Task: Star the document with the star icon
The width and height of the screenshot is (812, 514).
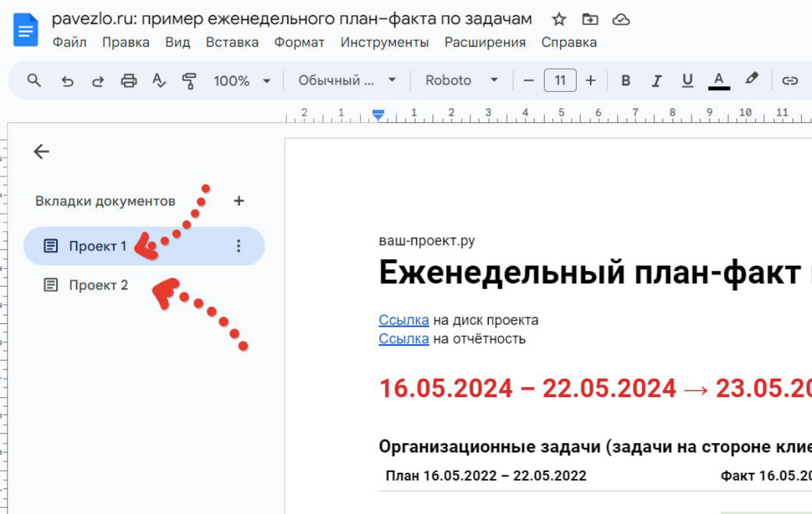Action: pyautogui.click(x=559, y=19)
